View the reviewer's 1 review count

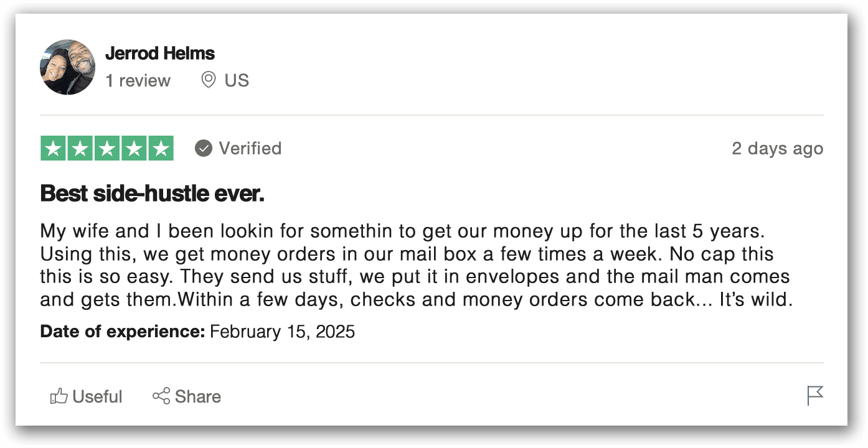coord(138,80)
